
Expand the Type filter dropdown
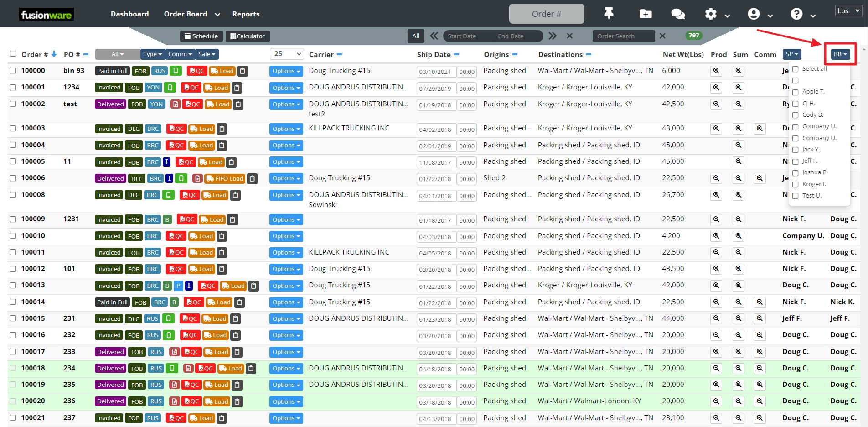(x=153, y=54)
